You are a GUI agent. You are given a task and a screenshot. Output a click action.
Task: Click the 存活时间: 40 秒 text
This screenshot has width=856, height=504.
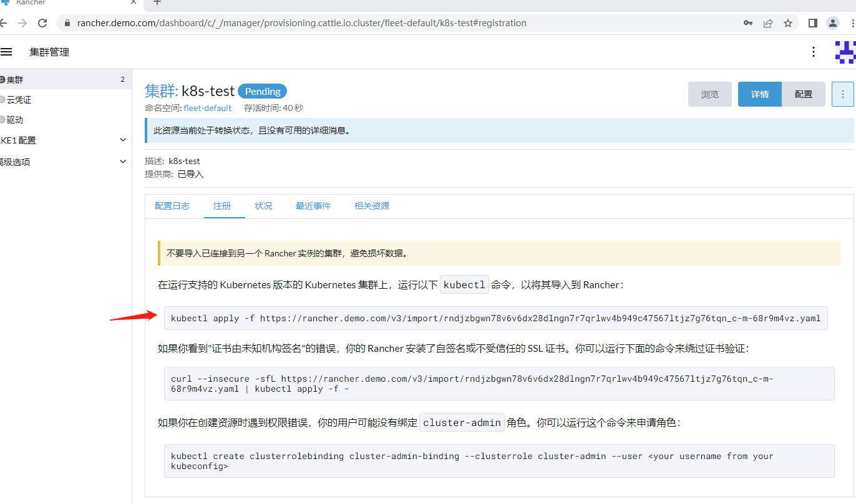tap(273, 108)
